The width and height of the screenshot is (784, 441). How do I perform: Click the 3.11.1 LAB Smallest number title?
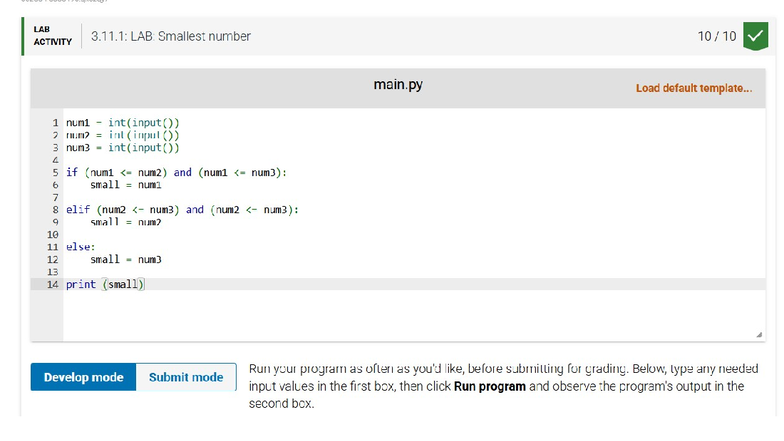(170, 36)
